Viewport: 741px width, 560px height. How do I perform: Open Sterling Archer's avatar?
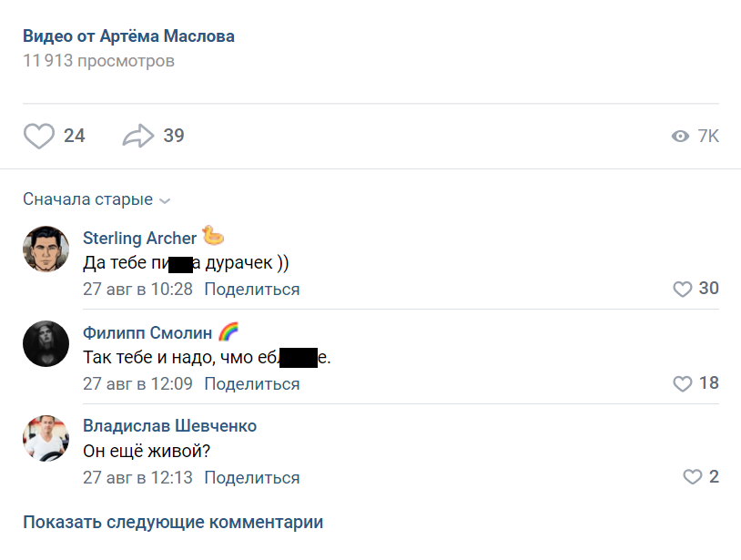(x=46, y=249)
